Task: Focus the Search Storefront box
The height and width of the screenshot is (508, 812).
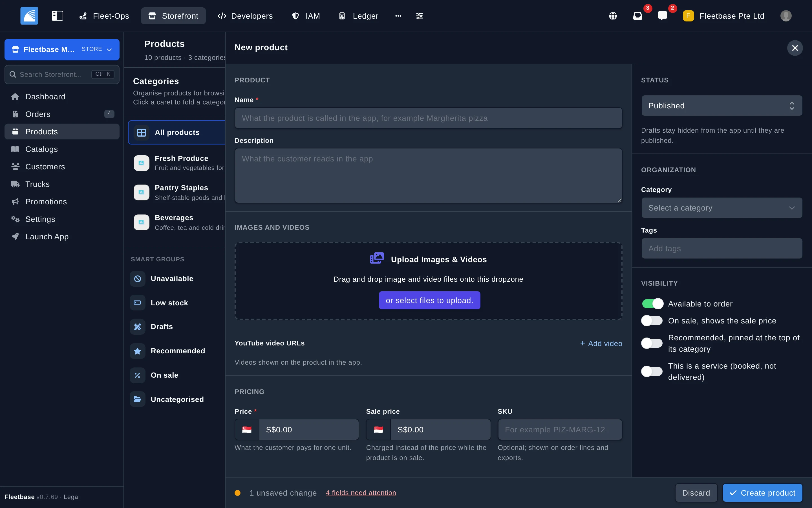Action: coord(62,75)
